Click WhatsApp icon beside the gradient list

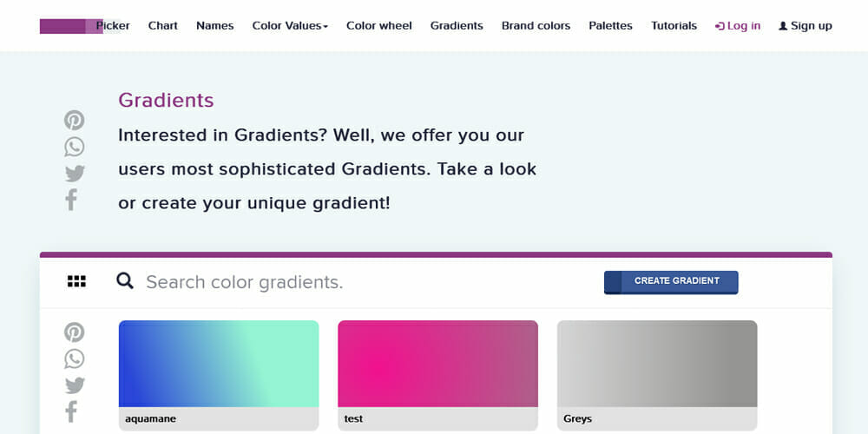(x=75, y=358)
